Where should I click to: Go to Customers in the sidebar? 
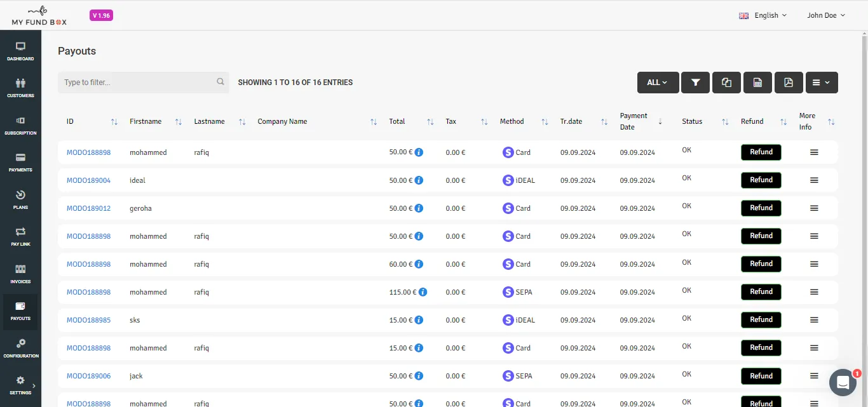click(20, 88)
